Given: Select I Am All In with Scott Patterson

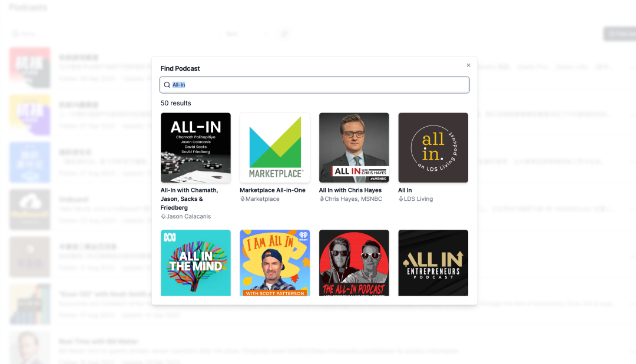Looking at the screenshot, I should pos(275,263).
